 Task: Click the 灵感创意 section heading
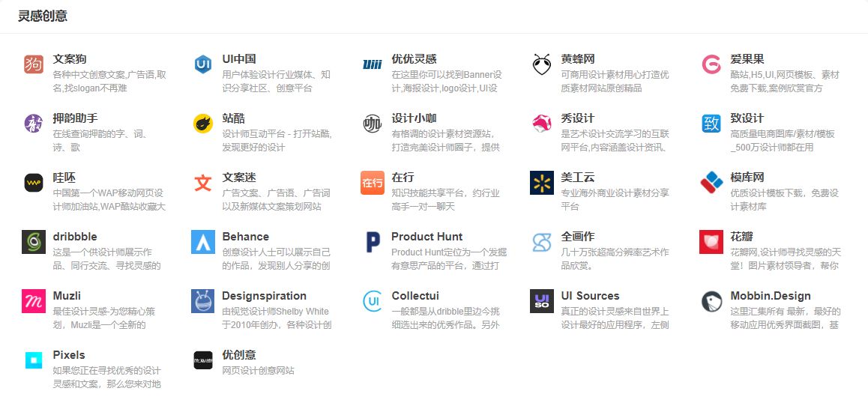43,16
